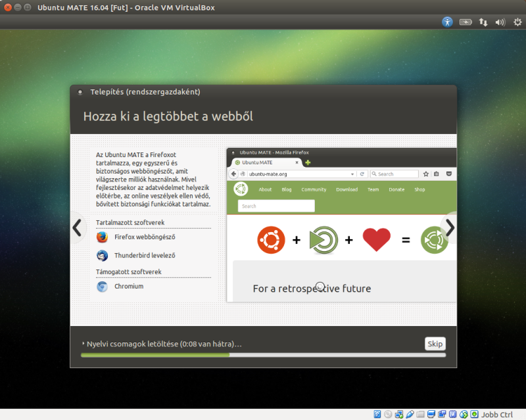Click the single-monitor display icon in VirtualBox status bar
The width and height of the screenshot is (526, 420).
tap(431, 414)
